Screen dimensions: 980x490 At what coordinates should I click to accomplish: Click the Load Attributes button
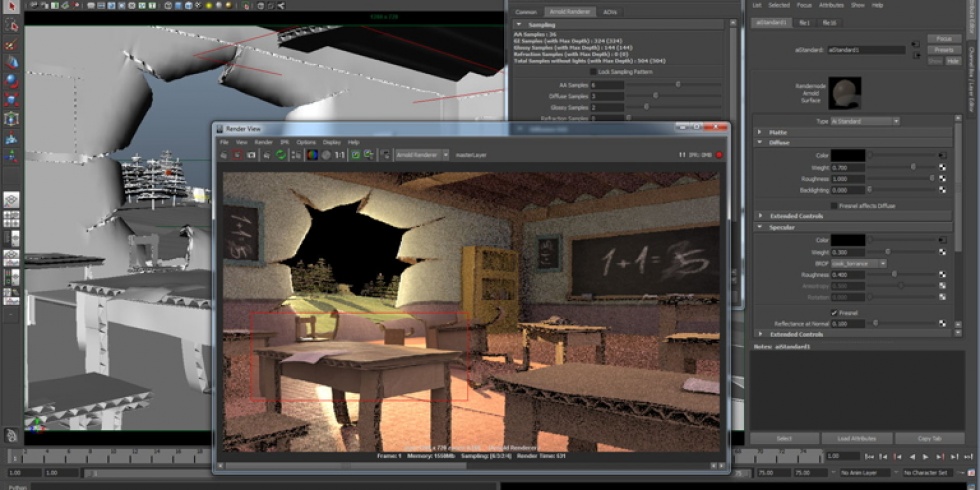[857, 438]
